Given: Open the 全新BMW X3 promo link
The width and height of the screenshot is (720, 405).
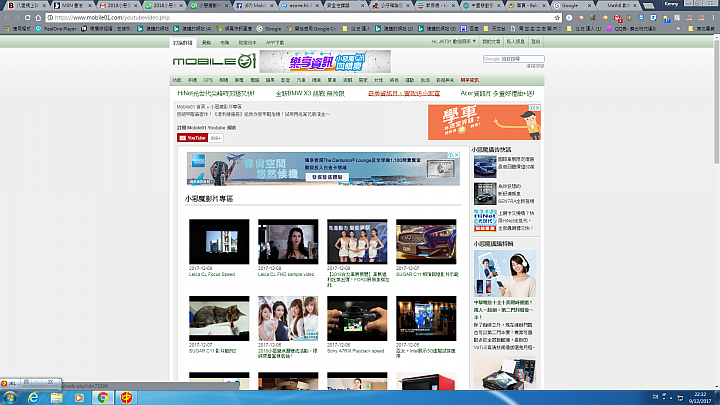Looking at the screenshot, I should pos(310,93).
